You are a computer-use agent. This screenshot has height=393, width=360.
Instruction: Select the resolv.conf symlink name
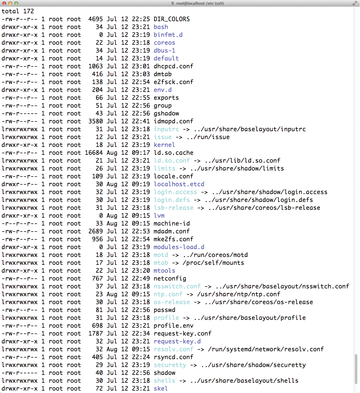coord(173,349)
